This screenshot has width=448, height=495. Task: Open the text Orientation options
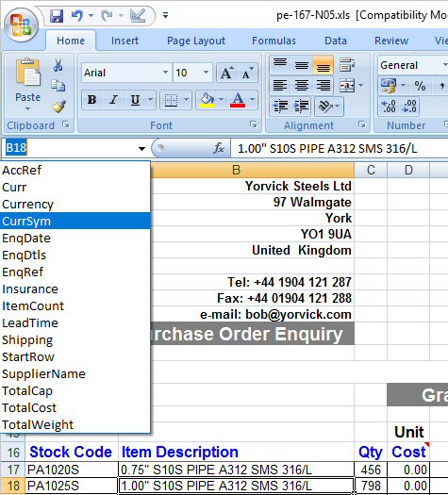click(x=328, y=107)
